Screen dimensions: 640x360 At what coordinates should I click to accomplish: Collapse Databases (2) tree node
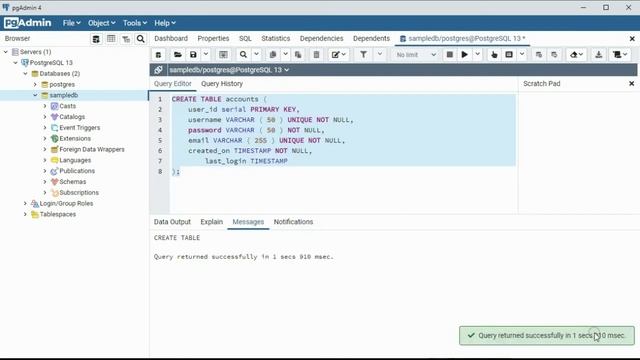click(x=25, y=73)
